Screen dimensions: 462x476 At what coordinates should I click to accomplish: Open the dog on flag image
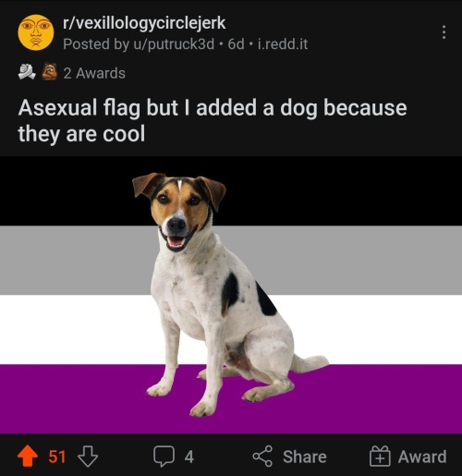coord(231,295)
